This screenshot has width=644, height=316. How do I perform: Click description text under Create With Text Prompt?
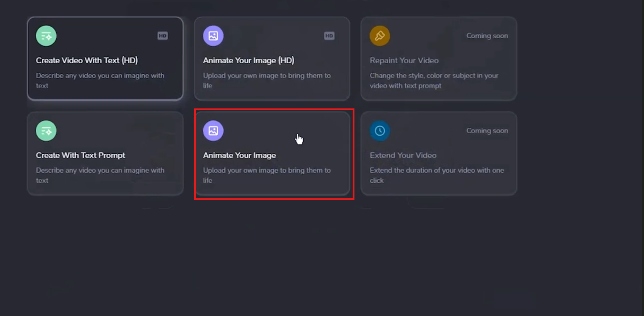100,175
